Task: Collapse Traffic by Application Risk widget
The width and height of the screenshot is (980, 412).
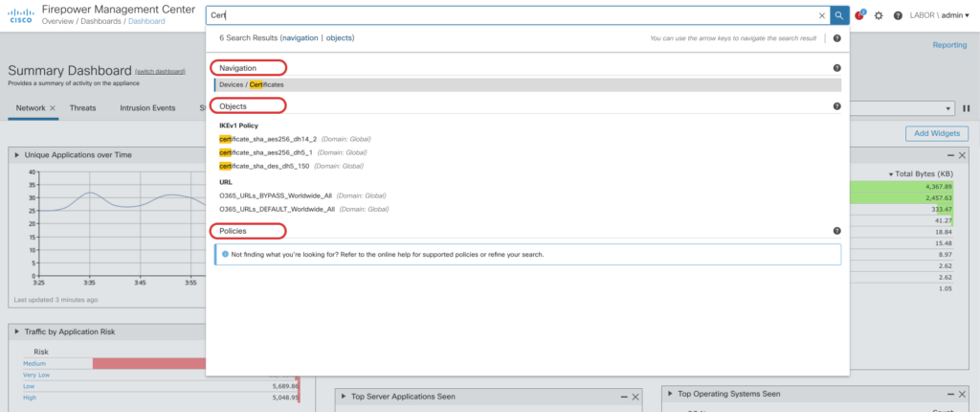Action: click(x=17, y=332)
